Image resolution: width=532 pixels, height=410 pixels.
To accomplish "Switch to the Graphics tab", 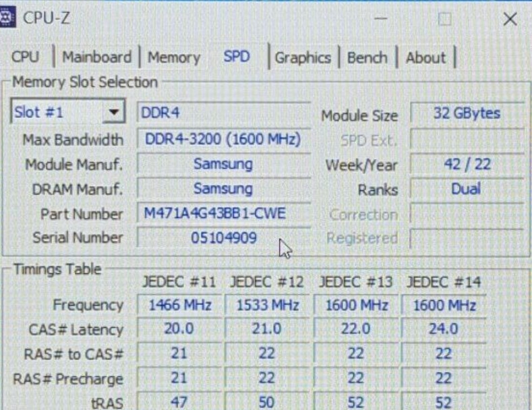I will pos(303,58).
